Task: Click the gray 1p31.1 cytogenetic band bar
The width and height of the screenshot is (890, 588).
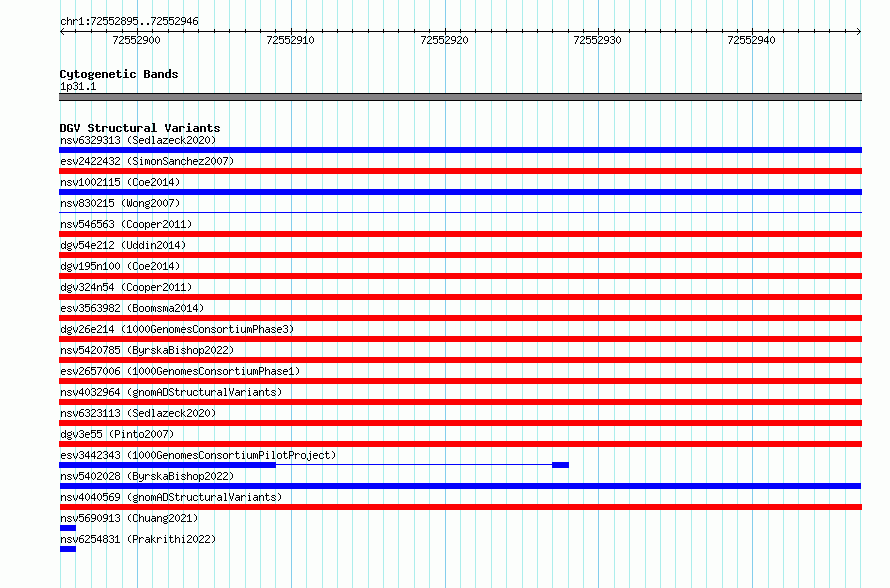Action: (x=460, y=97)
